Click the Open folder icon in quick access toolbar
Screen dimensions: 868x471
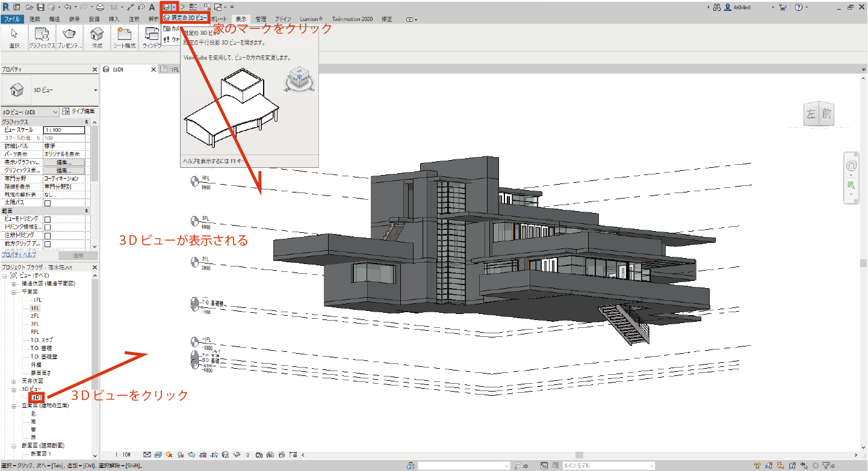[29, 7]
